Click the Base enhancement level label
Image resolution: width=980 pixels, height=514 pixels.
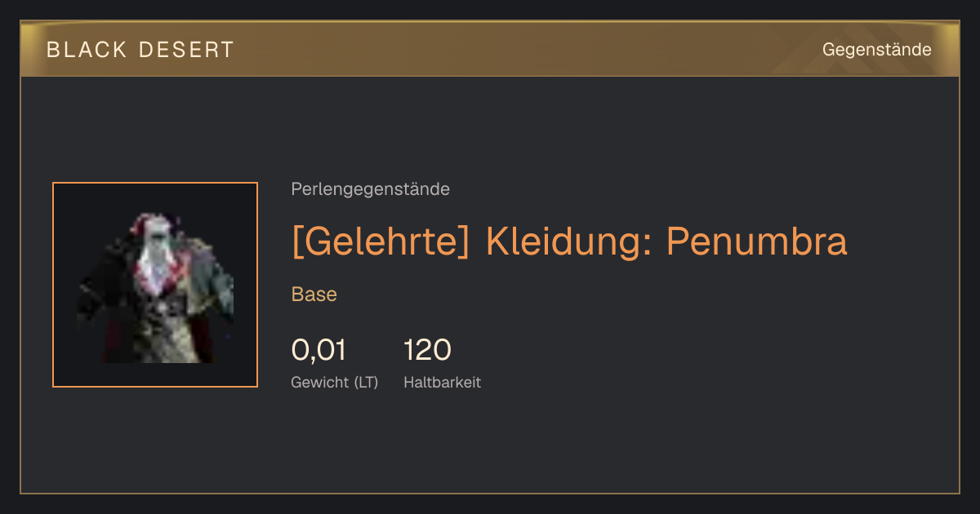(314, 295)
